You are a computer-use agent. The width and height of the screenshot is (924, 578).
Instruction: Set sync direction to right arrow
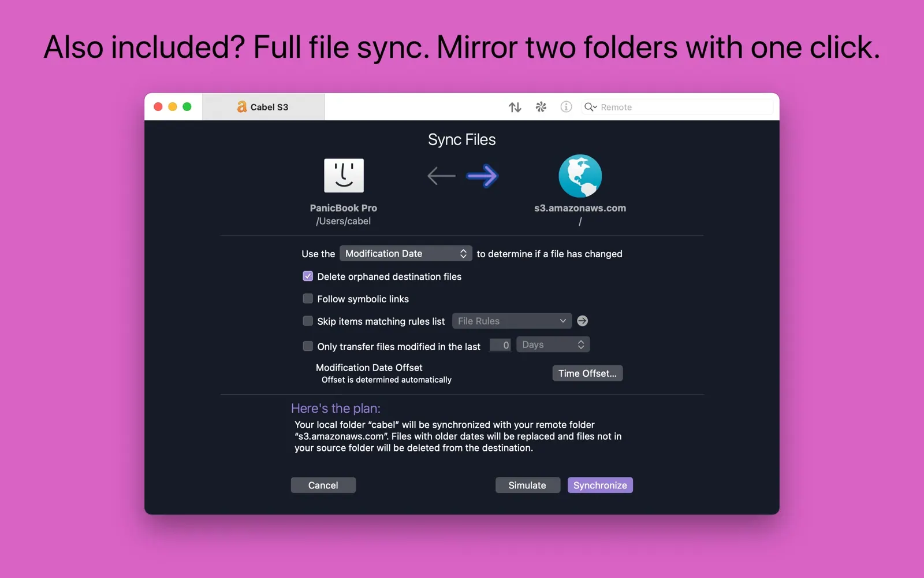(x=482, y=176)
